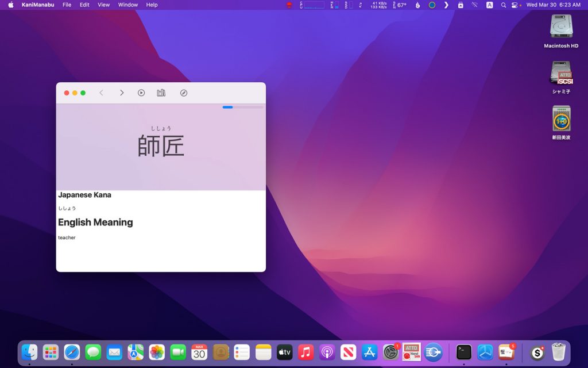Launch FaceTime from the Dock
This screenshot has height=368, width=588.
click(178, 352)
